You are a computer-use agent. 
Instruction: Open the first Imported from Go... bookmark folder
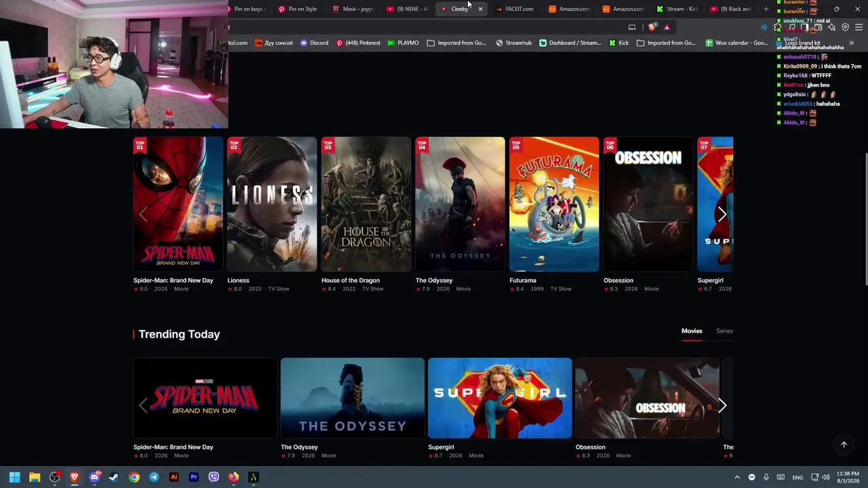(x=456, y=43)
